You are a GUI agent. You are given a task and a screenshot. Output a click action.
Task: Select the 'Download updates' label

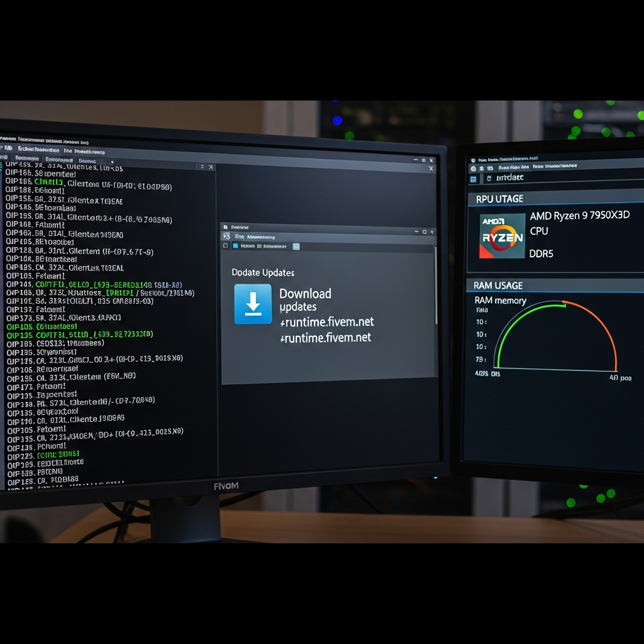[305, 300]
